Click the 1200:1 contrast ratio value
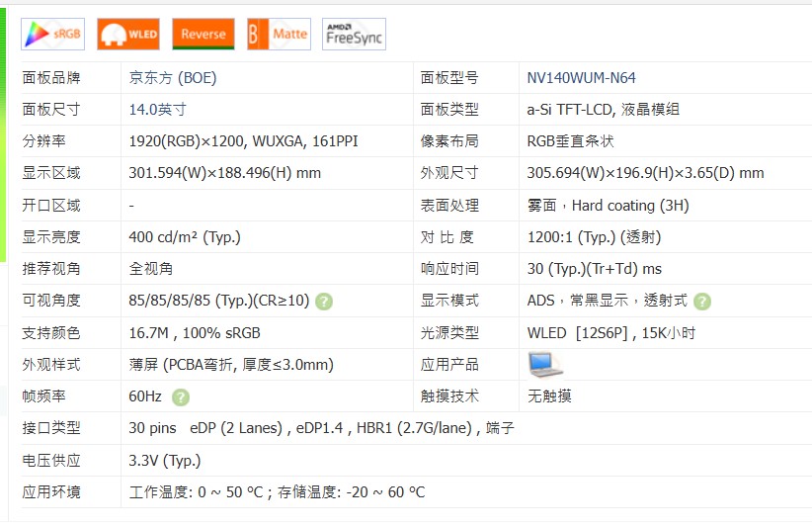 pos(594,237)
